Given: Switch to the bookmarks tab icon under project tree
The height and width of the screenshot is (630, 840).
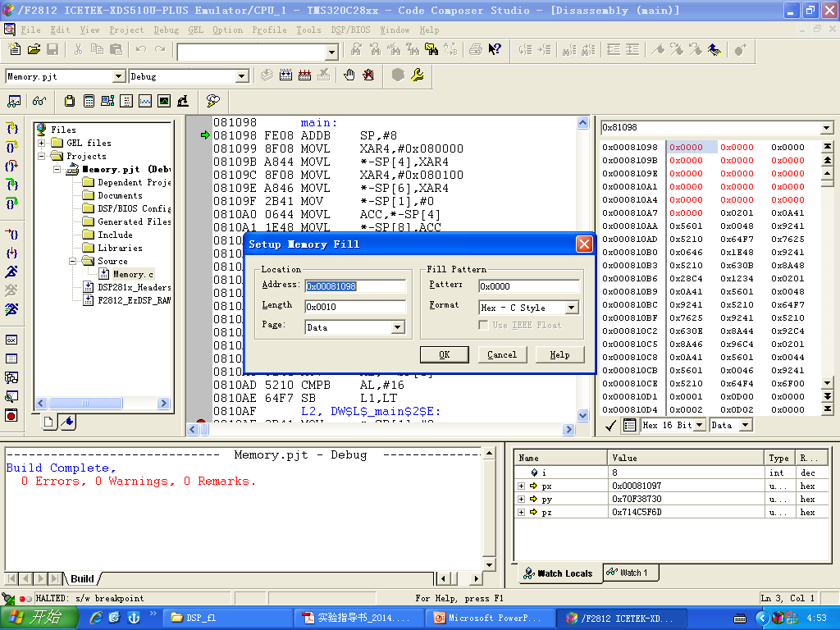Looking at the screenshot, I should (67, 422).
